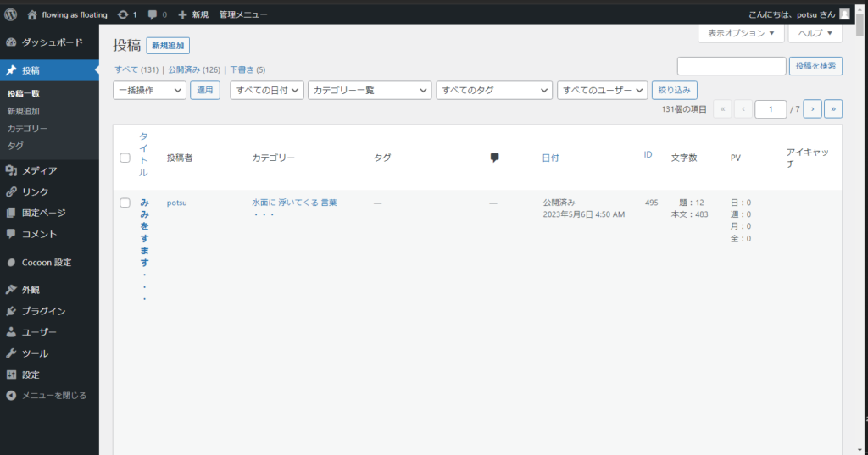This screenshot has height=455, width=868.
Task: Open the カテゴリー一覧 category dropdown
Action: coord(370,91)
